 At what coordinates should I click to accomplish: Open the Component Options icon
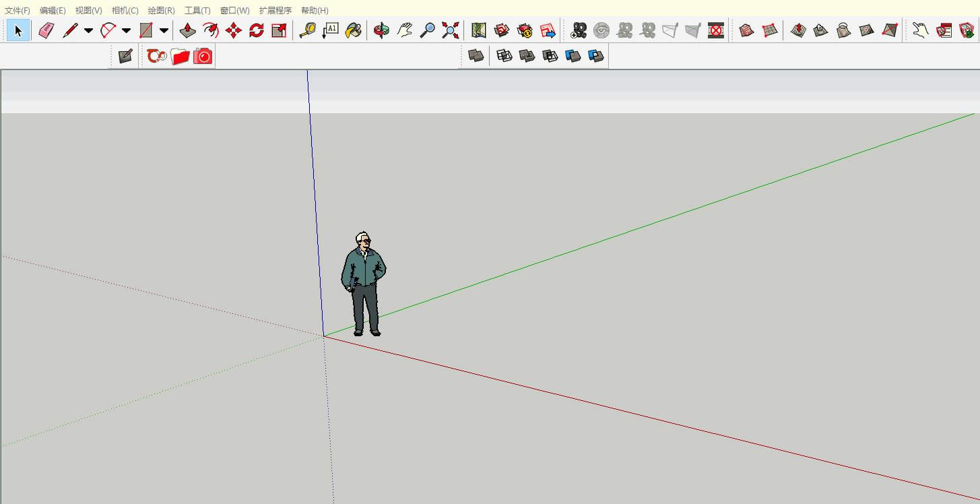(x=944, y=30)
